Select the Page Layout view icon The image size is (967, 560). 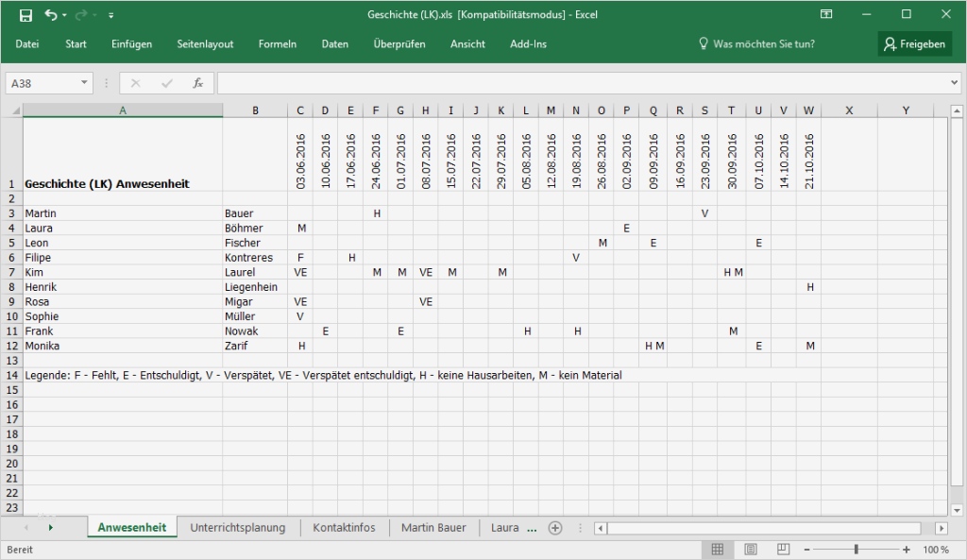pos(751,549)
